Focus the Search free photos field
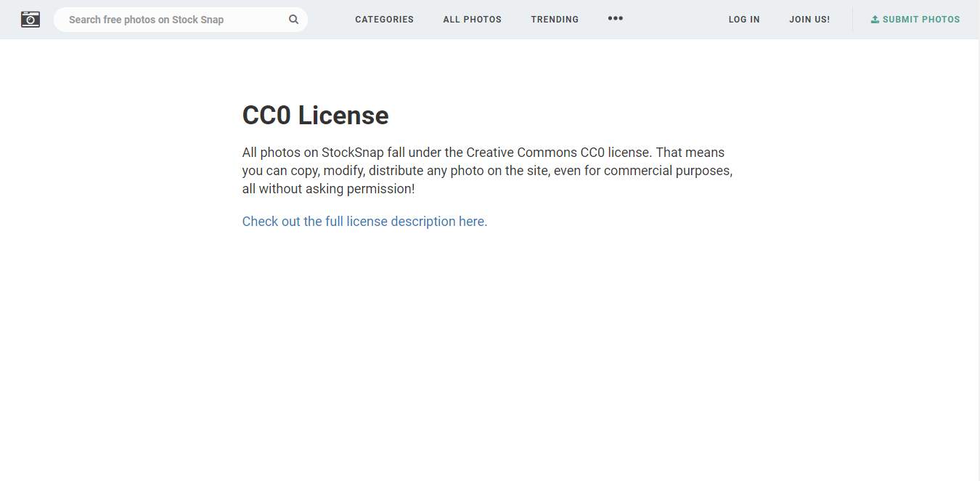This screenshot has height=481, width=980. 171,20
